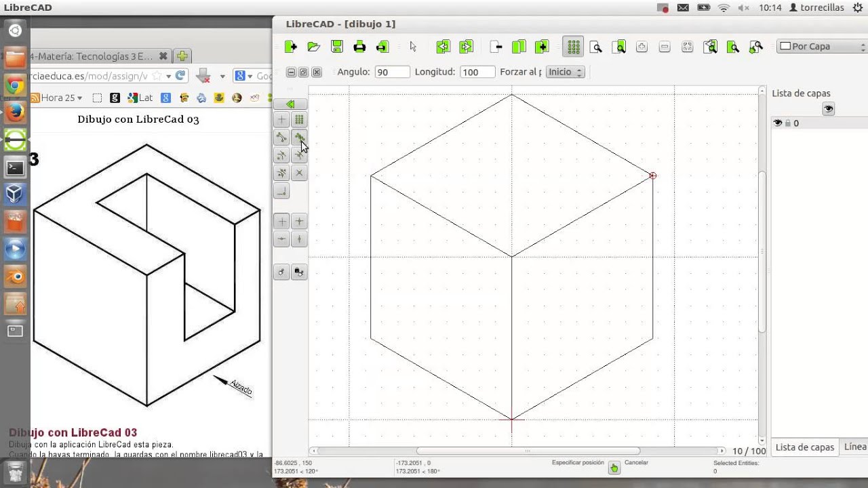This screenshot has height=488, width=868.
Task: Open the Firefox URL history dropdown arrow
Action: pyautogui.click(x=168, y=77)
